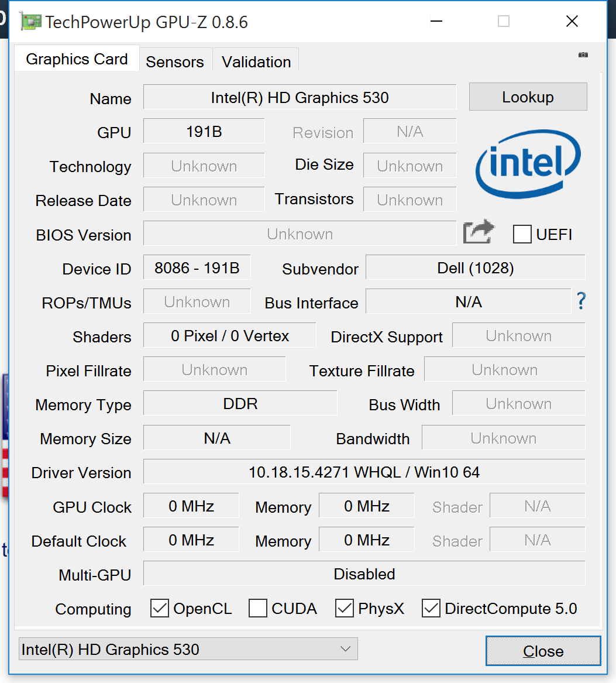Screen dimensions: 616x683
Task: Click the Default Clock row Shader N/A field
Action: point(537,540)
